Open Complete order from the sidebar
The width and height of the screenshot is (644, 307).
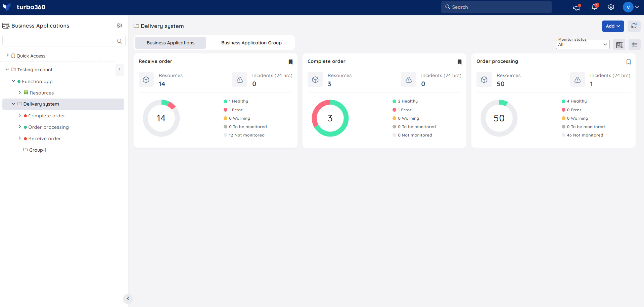click(x=47, y=116)
